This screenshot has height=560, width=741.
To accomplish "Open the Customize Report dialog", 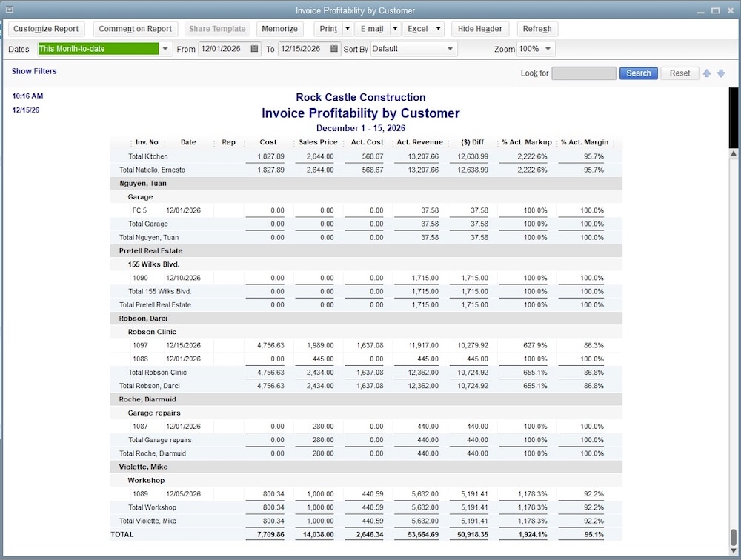I will point(46,28).
